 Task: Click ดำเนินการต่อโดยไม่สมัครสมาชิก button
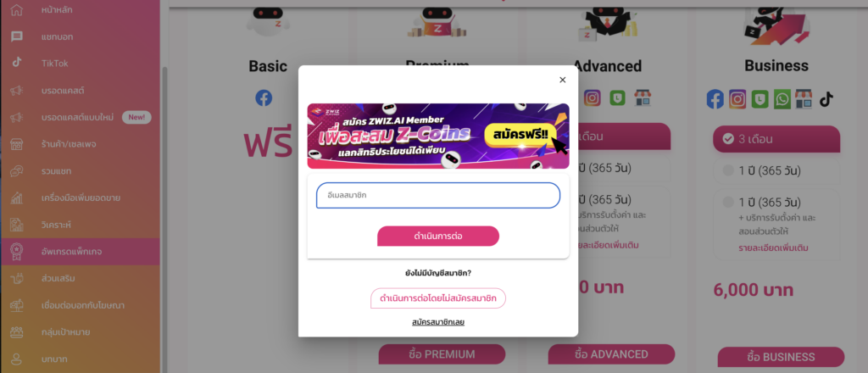(x=438, y=298)
